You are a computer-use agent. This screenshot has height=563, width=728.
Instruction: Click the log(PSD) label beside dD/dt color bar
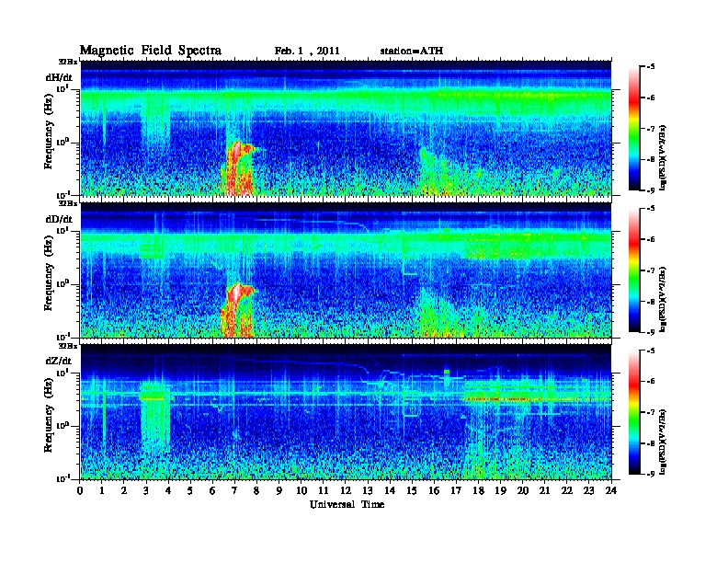663,299
